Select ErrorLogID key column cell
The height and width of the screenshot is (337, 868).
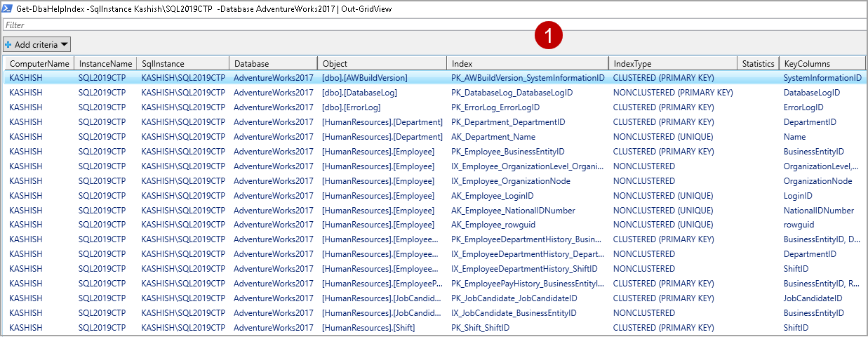tap(803, 107)
